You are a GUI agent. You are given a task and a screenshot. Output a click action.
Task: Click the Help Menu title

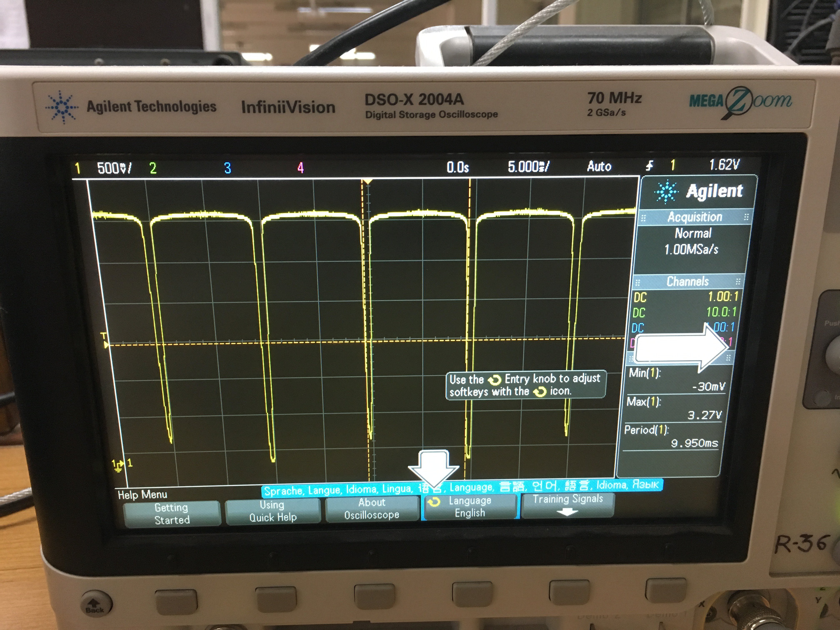142,494
